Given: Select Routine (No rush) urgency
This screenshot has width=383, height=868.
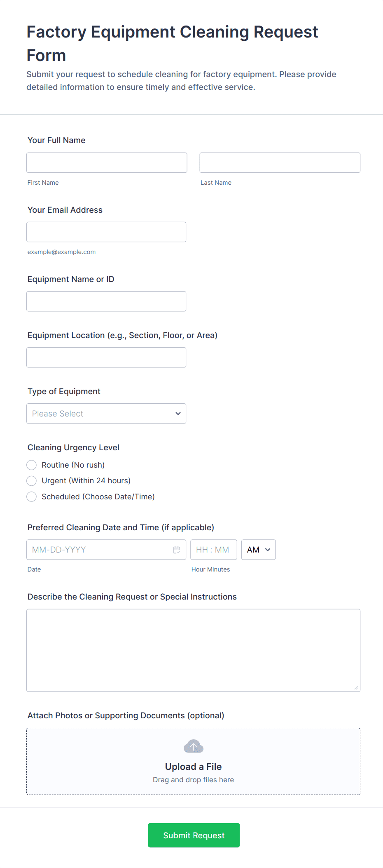Looking at the screenshot, I should [x=32, y=465].
